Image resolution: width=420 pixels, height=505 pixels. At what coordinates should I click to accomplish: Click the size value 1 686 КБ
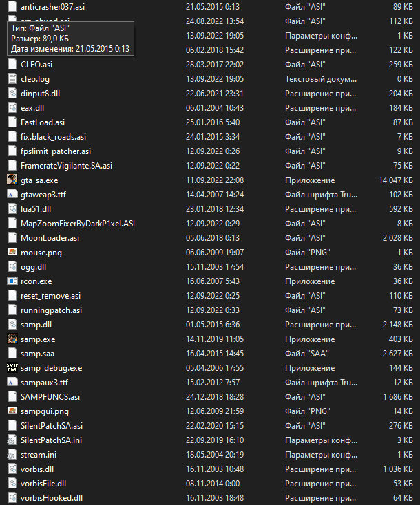398,397
